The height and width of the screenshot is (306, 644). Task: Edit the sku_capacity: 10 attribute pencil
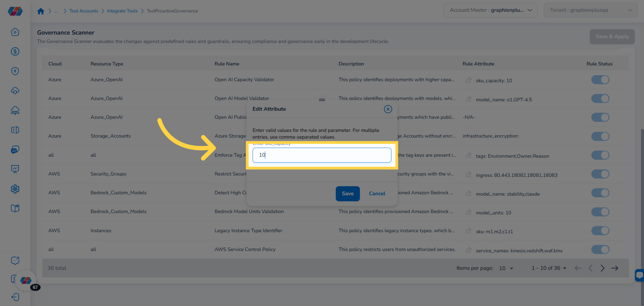coord(469,80)
